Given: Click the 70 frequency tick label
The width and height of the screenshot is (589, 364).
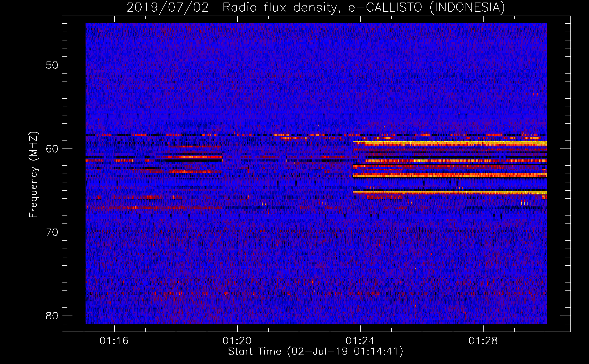Looking at the screenshot, I should point(52,232).
